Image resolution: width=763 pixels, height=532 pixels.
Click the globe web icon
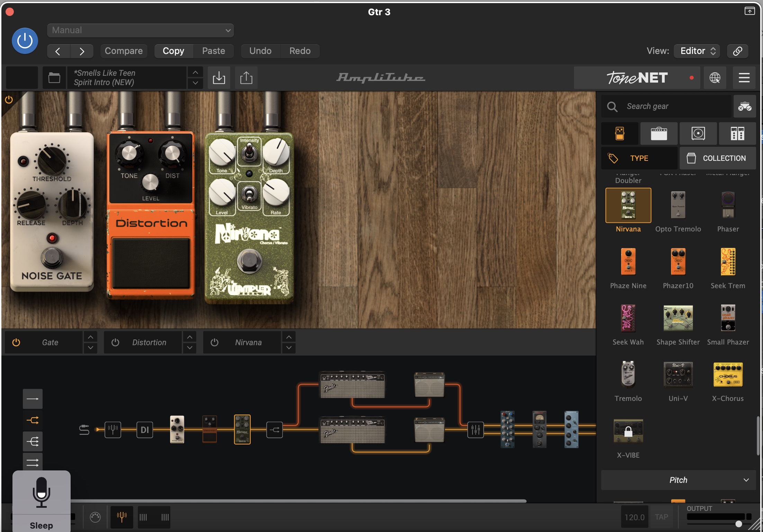point(715,78)
